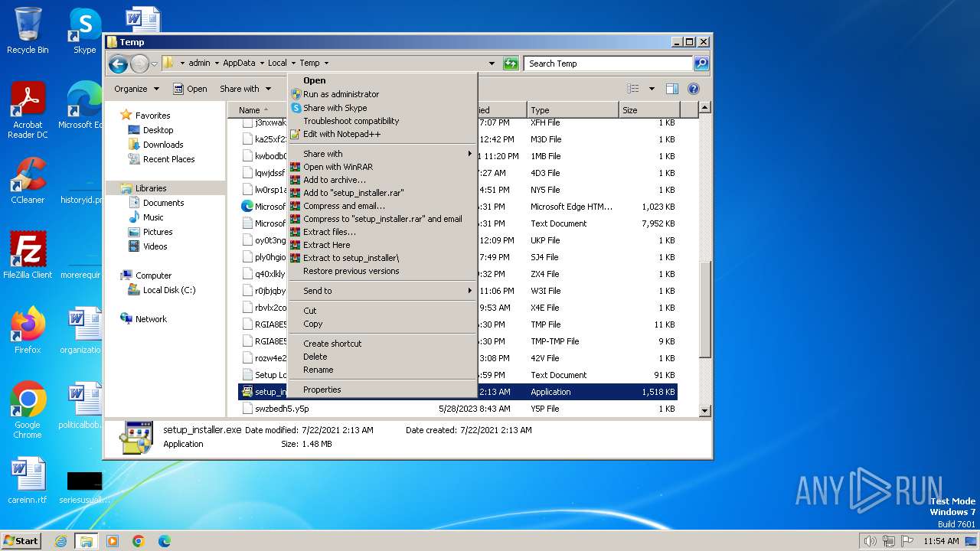Sort by Name column header
The width and height of the screenshot is (980, 551).
coord(256,110)
